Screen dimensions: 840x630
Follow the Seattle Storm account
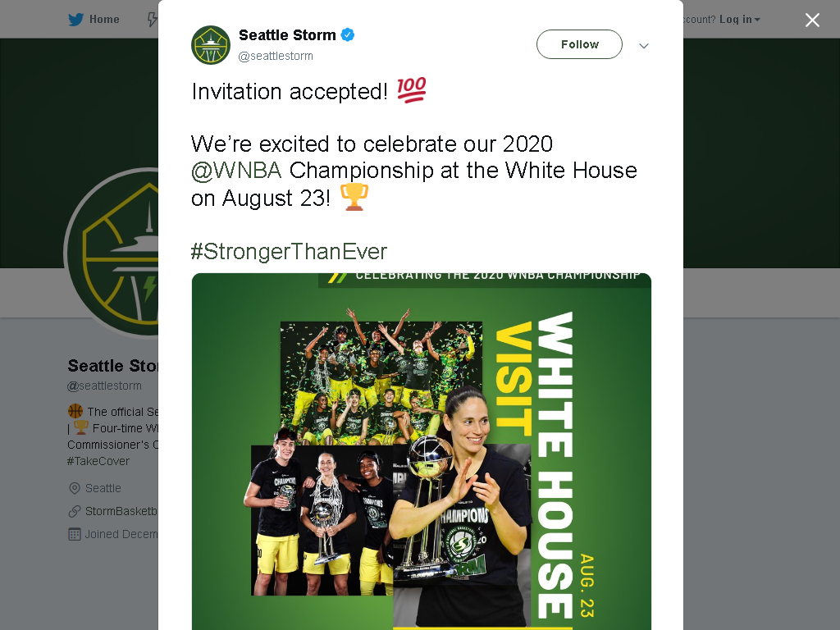tap(579, 44)
